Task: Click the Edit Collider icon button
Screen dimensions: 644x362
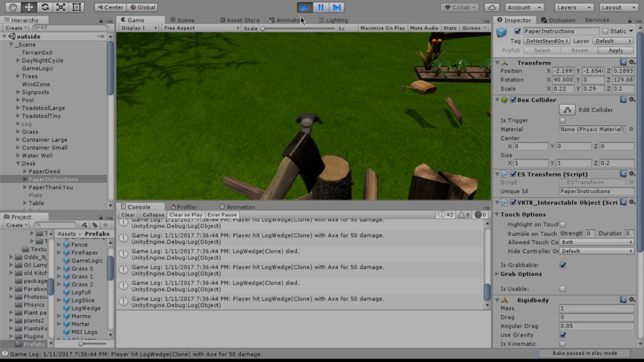Action: point(567,110)
